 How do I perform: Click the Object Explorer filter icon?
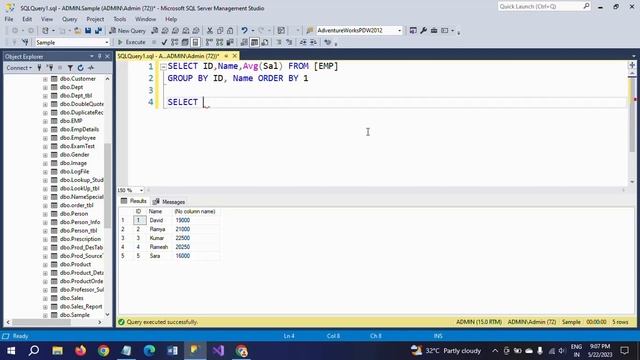pos(70,68)
